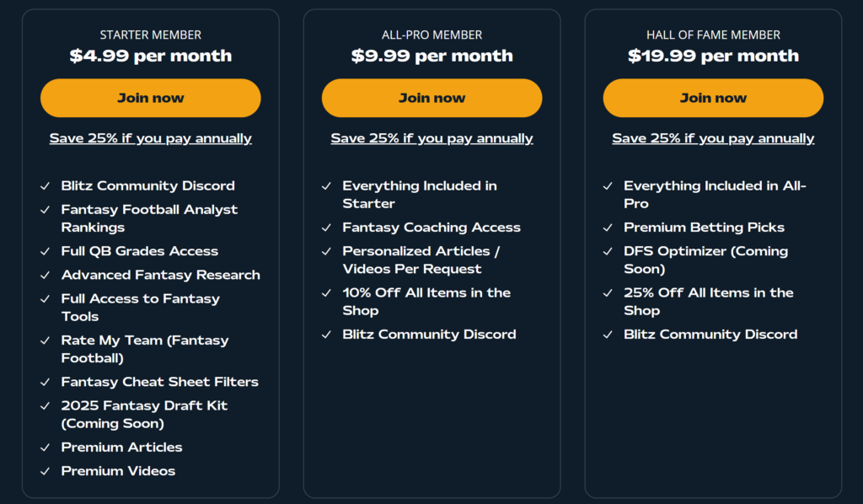Image resolution: width=863 pixels, height=504 pixels.
Task: Click checkmark beside DFS Optimizer Coming Soon
Action: tap(608, 251)
